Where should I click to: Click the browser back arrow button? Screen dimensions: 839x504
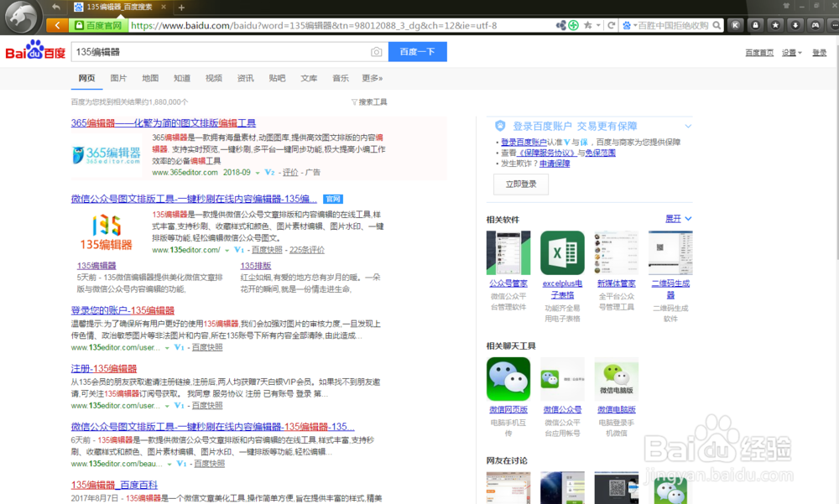(57, 25)
